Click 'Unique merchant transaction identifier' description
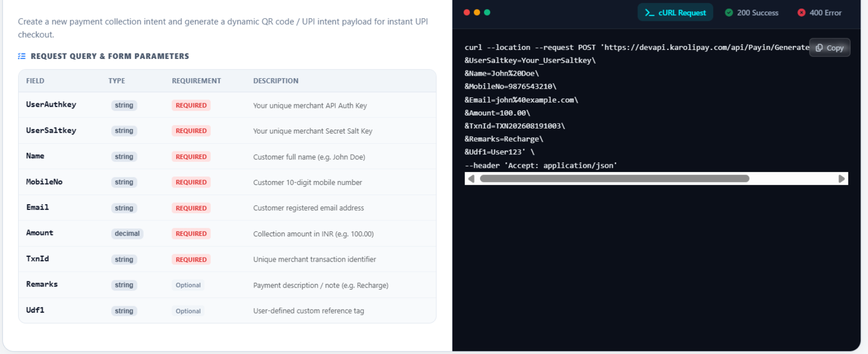 314,259
